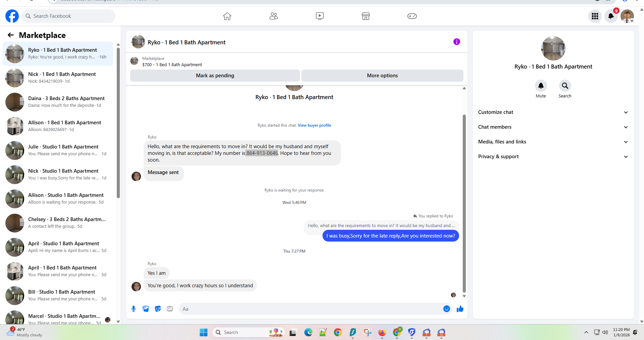
Task: Open Bill Studio 1 Bath chat
Action: tap(58, 295)
